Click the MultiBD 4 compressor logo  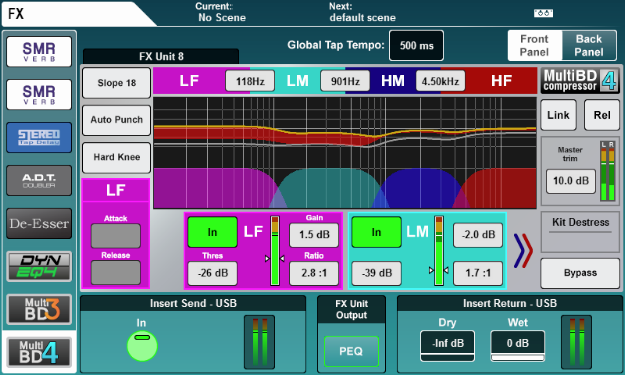point(580,80)
